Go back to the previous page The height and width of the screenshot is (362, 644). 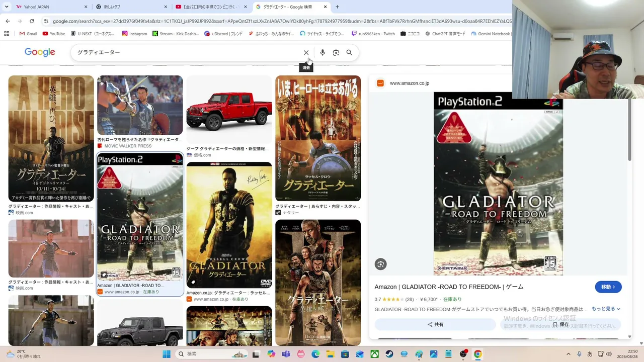coord(8,21)
